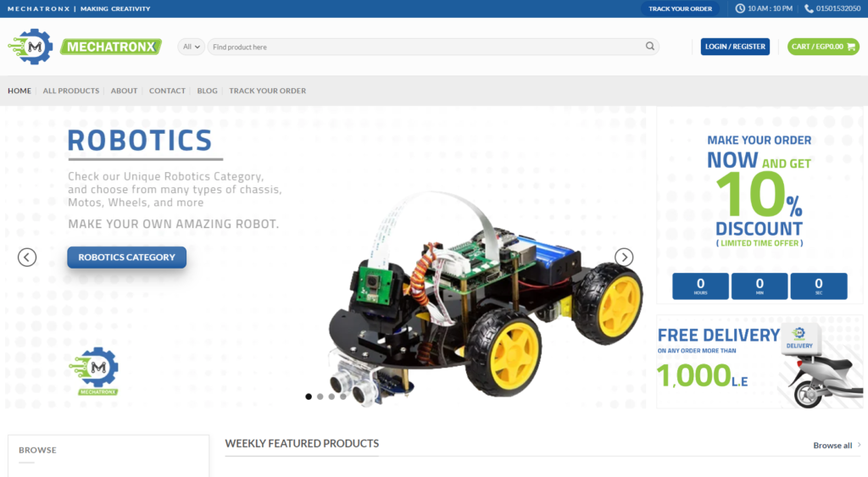Click the clock icon for opening hours

pyautogui.click(x=740, y=8)
